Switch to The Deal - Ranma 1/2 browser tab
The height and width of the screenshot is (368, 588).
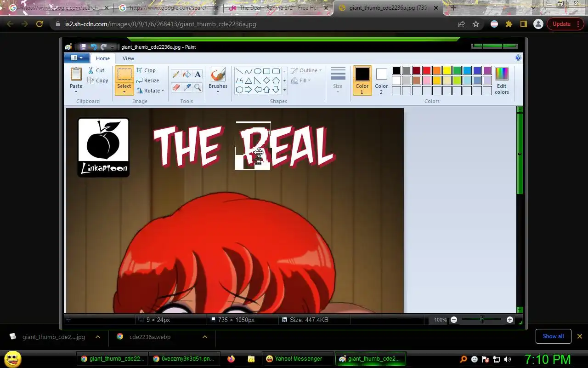tap(279, 8)
